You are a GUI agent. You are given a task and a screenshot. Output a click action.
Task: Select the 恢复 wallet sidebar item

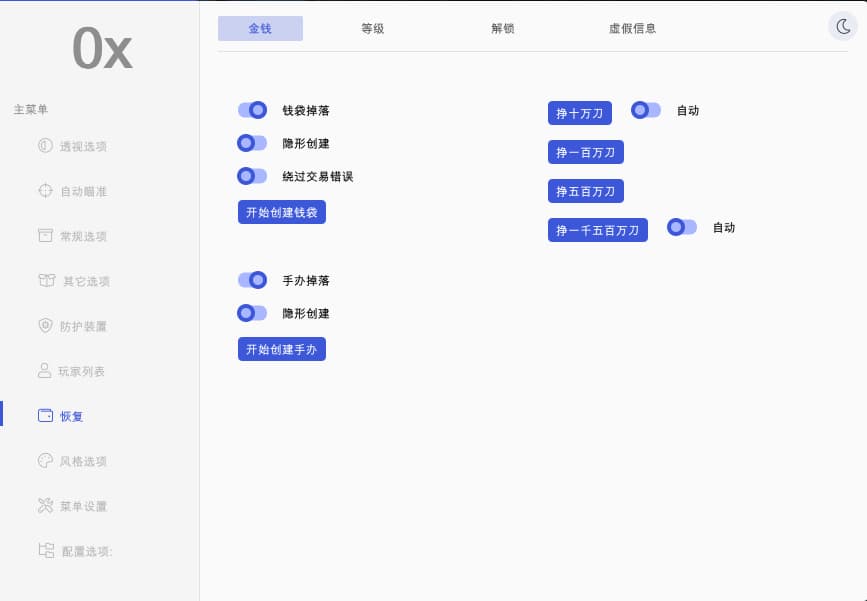[61, 415]
